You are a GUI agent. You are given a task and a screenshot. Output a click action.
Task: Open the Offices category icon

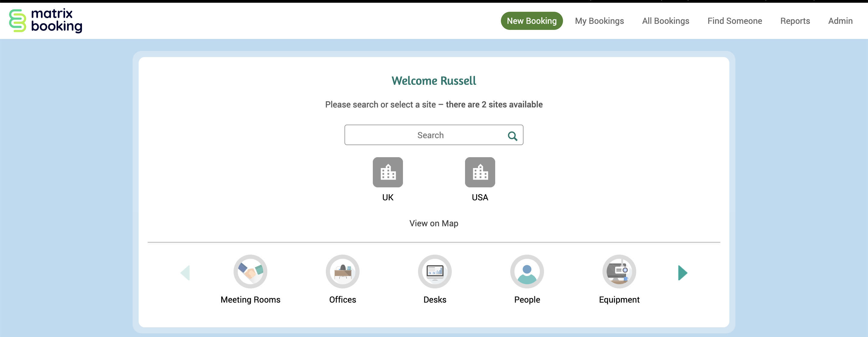pos(342,271)
